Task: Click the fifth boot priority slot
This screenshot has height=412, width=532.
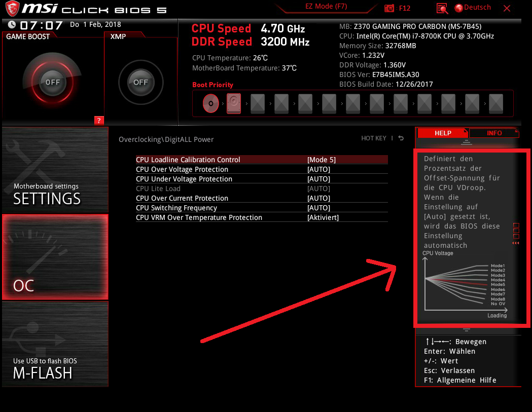Action: click(x=305, y=103)
